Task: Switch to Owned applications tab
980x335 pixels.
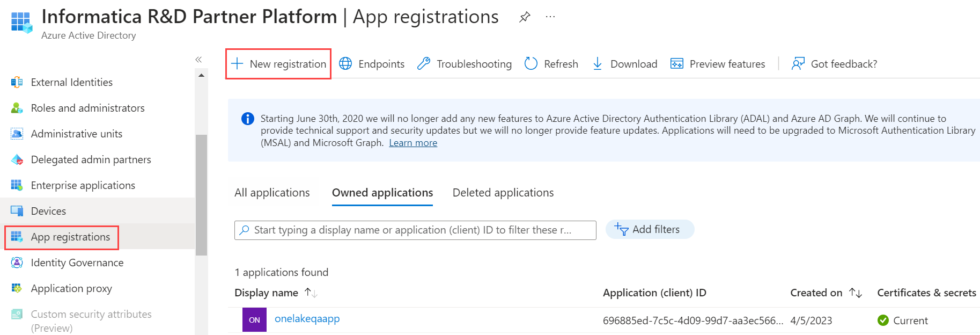Action: point(382,193)
